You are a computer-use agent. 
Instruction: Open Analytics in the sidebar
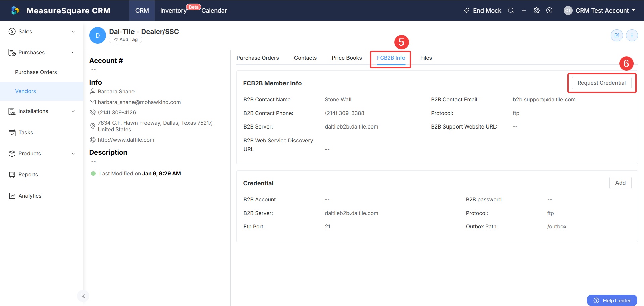[x=30, y=196]
